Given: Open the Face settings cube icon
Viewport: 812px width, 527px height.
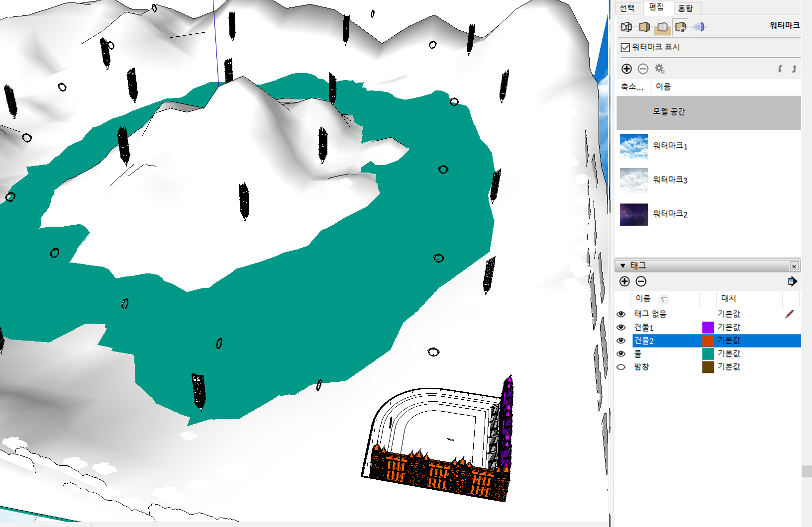Looking at the screenshot, I should pyautogui.click(x=644, y=27).
